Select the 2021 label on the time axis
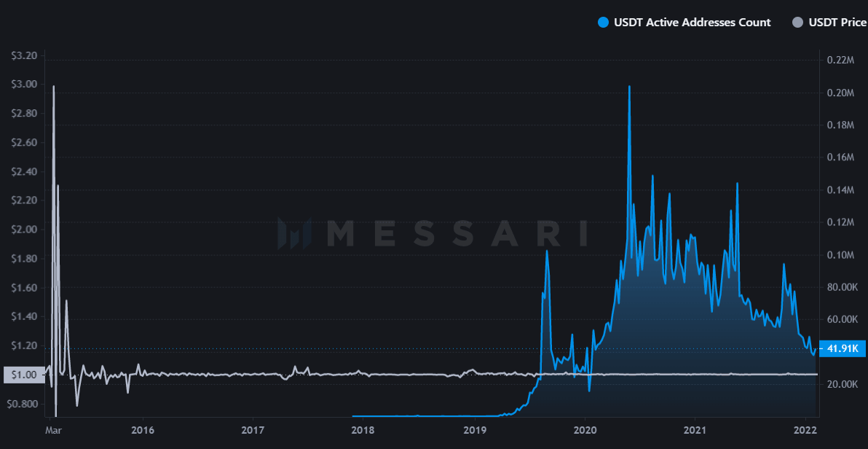Image resolution: width=868 pixels, height=449 pixels. [695, 432]
